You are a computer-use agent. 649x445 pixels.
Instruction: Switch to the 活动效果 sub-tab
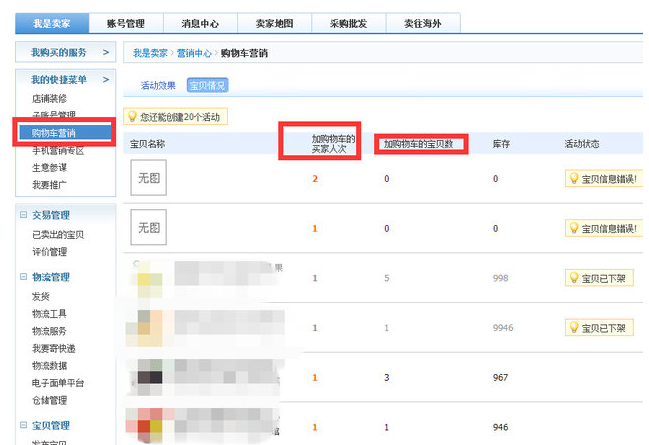(x=157, y=86)
